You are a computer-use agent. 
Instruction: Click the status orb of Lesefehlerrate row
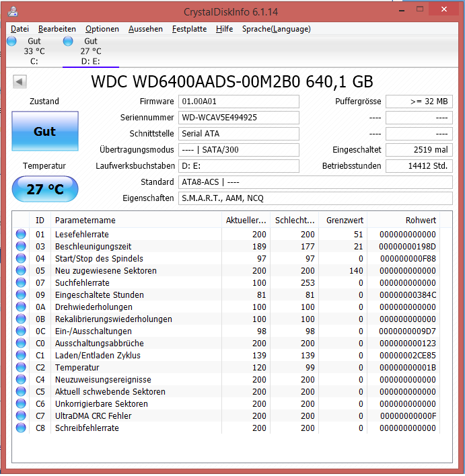point(21,234)
